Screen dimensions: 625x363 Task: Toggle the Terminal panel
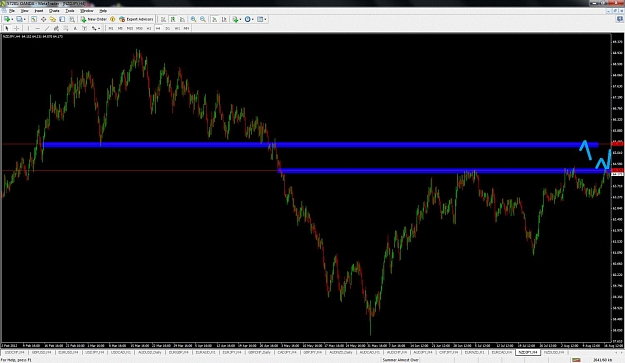(62, 19)
